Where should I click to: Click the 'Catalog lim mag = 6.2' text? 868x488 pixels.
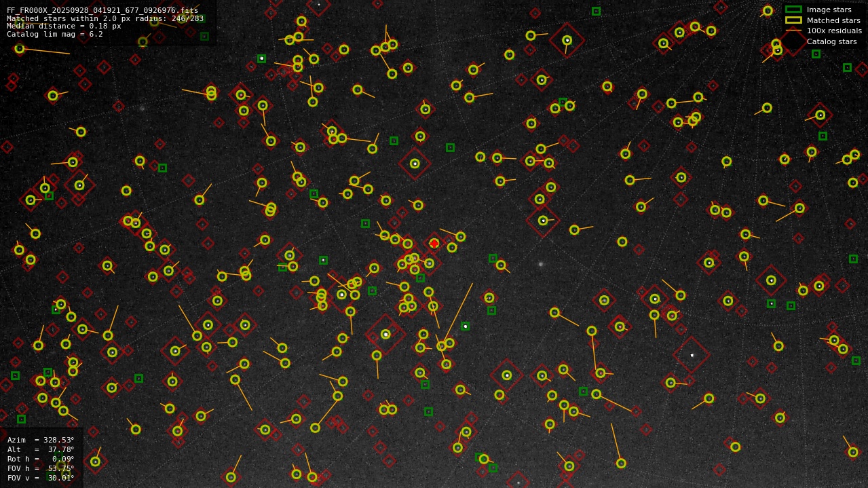[x=55, y=34]
